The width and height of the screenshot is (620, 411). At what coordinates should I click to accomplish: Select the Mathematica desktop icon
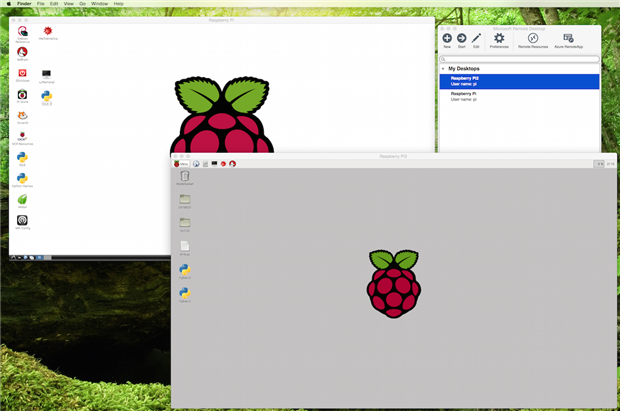(48, 31)
